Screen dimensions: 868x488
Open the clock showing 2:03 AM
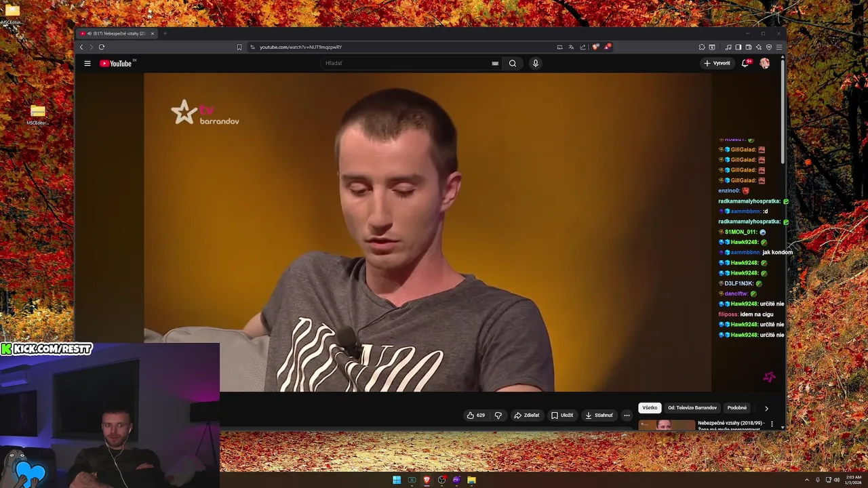click(x=853, y=480)
